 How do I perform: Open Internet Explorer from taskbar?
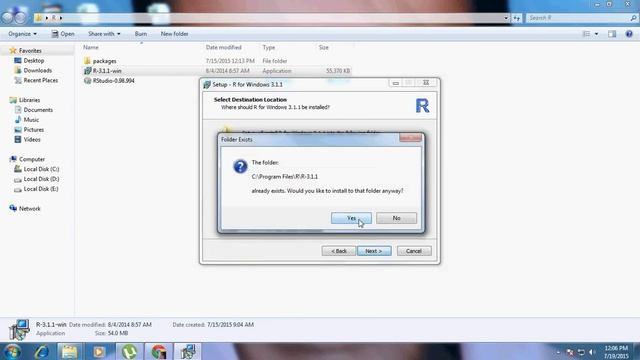point(42,351)
